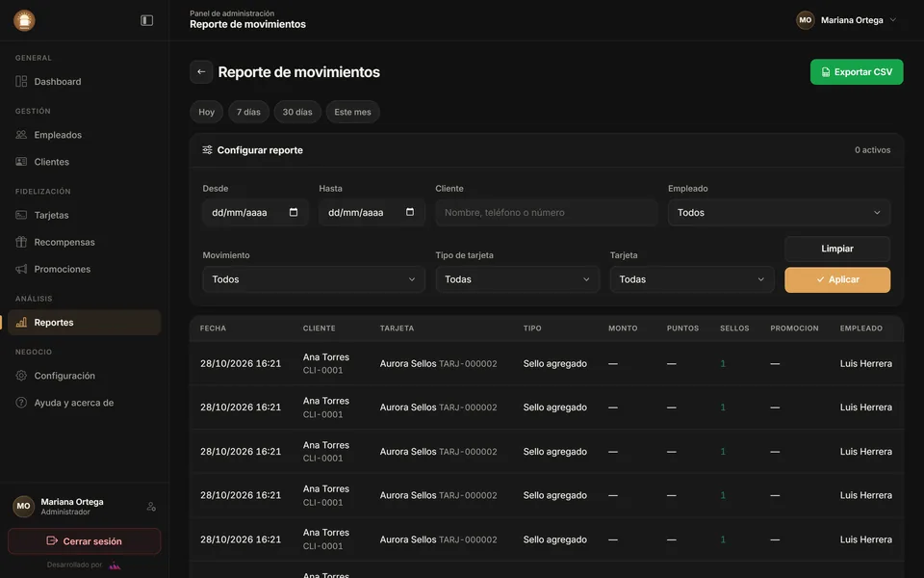Image resolution: width=924 pixels, height=578 pixels.
Task: Click the app logo in the sidebar
Action: coord(24,20)
